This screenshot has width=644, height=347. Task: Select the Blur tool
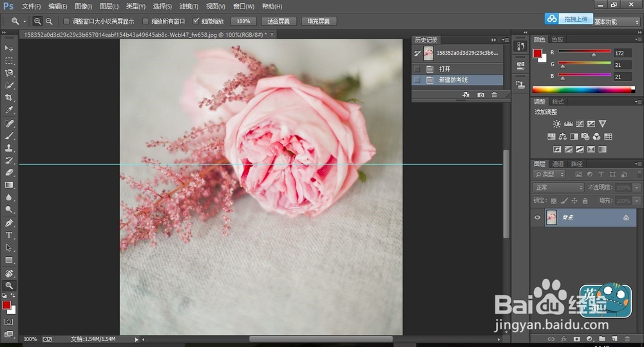[x=8, y=197]
